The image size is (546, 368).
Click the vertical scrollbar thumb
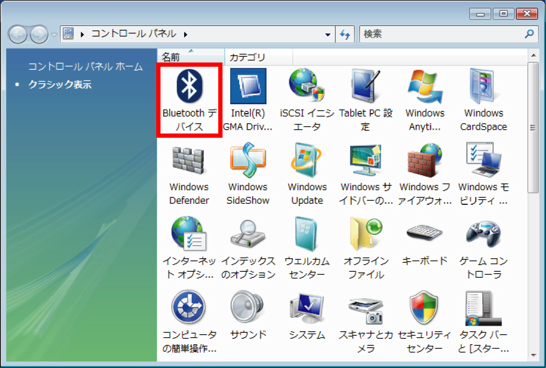[x=533, y=127]
